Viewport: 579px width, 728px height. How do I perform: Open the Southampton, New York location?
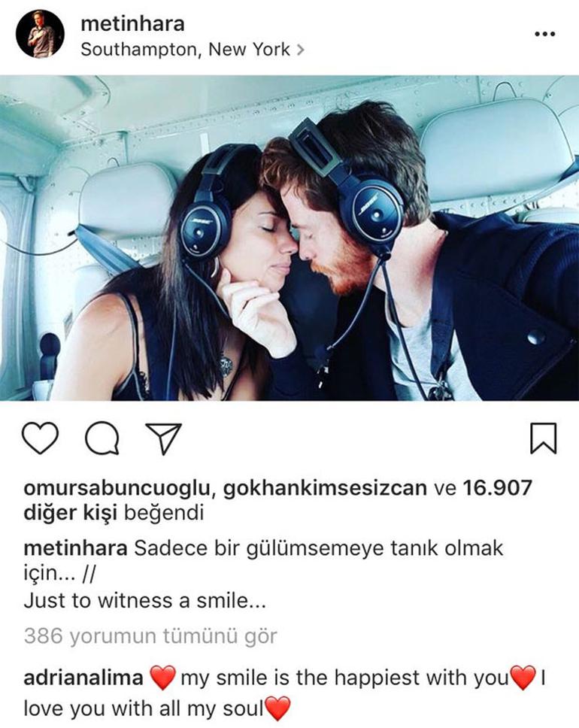(185, 49)
